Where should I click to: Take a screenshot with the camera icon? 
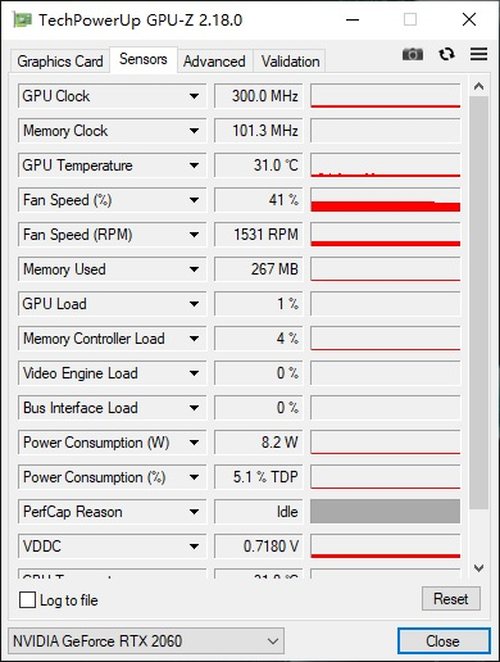pyautogui.click(x=413, y=54)
